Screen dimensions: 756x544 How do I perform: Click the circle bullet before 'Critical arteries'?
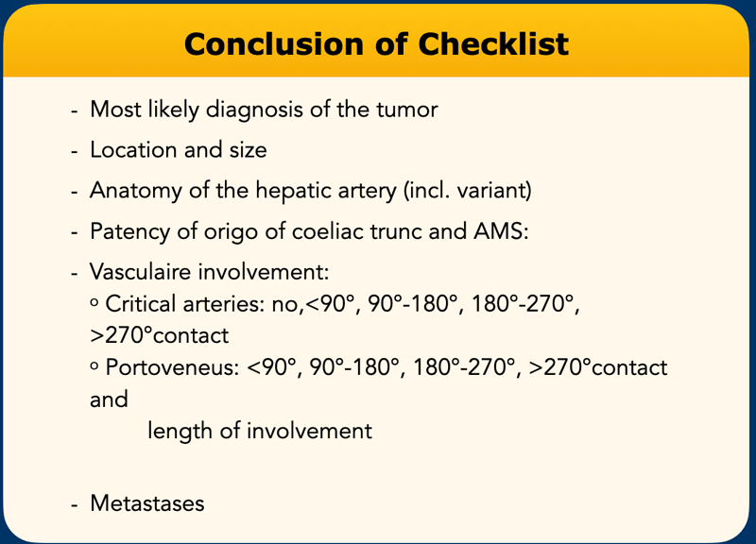coord(94,303)
